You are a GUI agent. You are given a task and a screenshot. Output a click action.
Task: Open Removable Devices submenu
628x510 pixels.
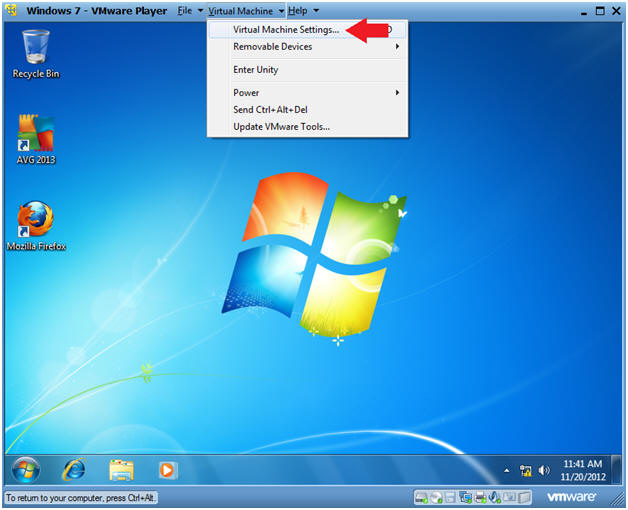pyautogui.click(x=307, y=46)
